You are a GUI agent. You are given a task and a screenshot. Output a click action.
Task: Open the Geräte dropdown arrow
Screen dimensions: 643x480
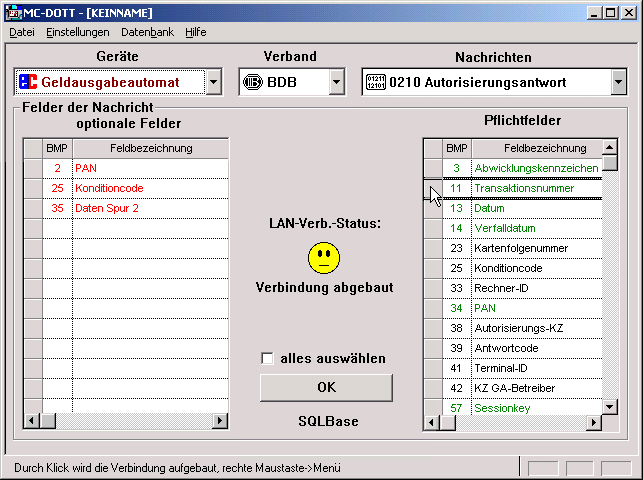[214, 82]
